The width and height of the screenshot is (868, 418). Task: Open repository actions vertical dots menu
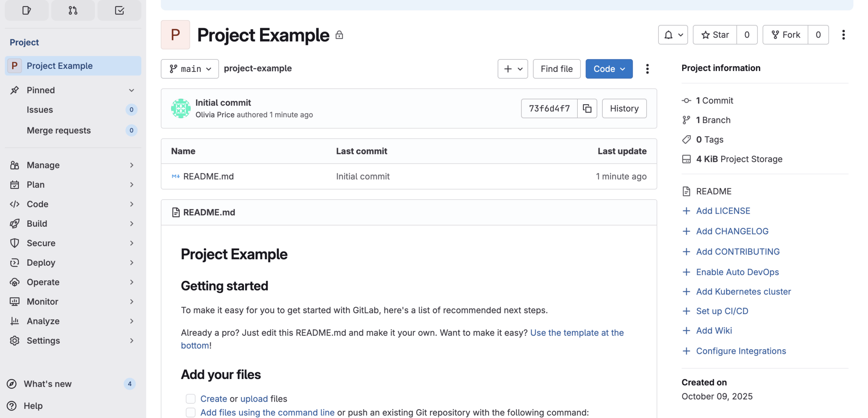click(x=647, y=69)
